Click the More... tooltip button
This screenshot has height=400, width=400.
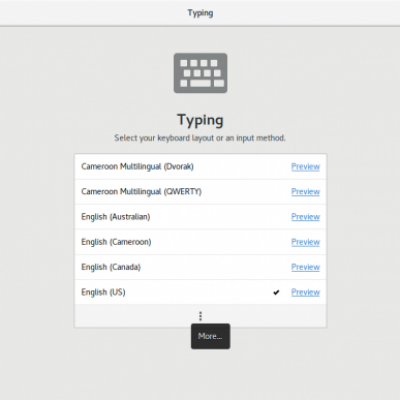[210, 336]
